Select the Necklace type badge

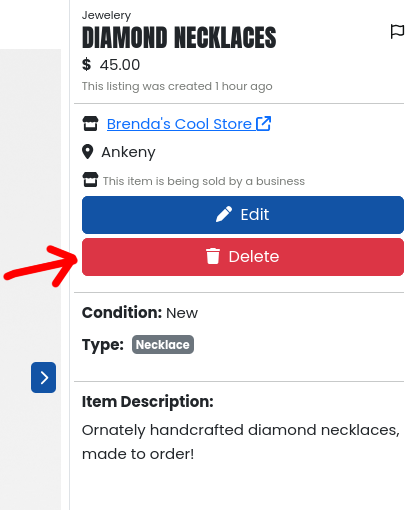(163, 344)
